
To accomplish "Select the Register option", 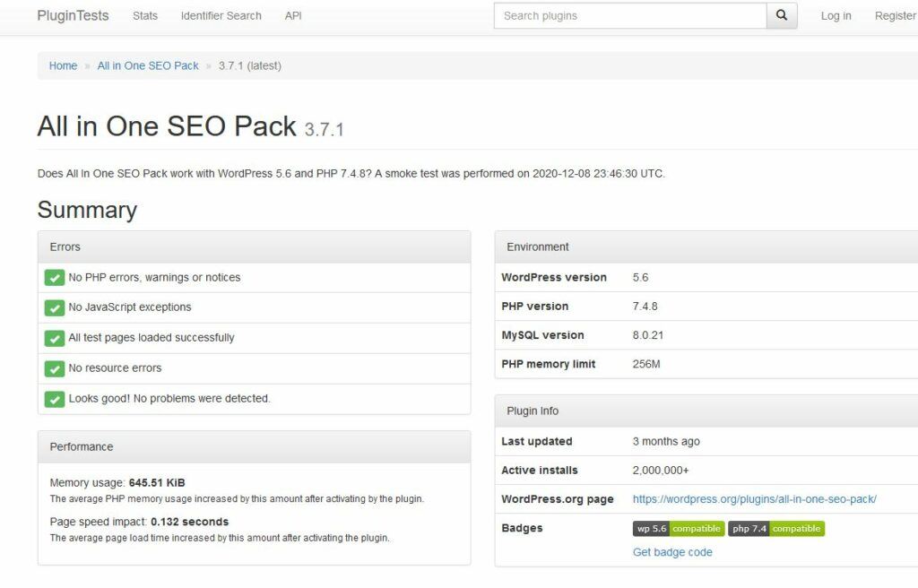I will pos(895,15).
